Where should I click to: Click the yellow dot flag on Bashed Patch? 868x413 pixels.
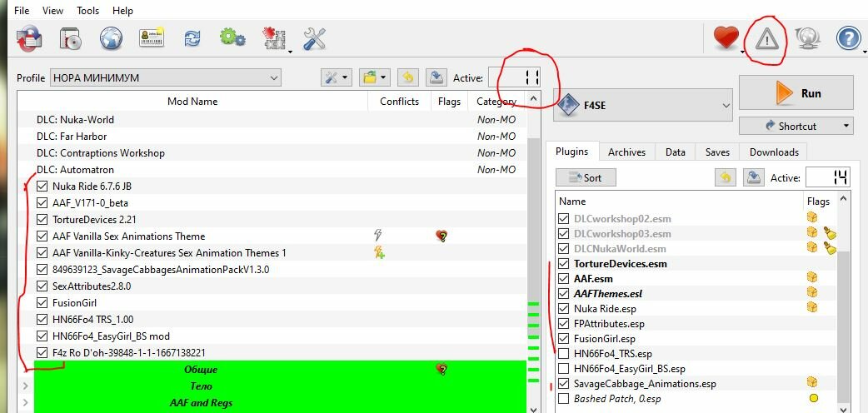click(x=813, y=398)
